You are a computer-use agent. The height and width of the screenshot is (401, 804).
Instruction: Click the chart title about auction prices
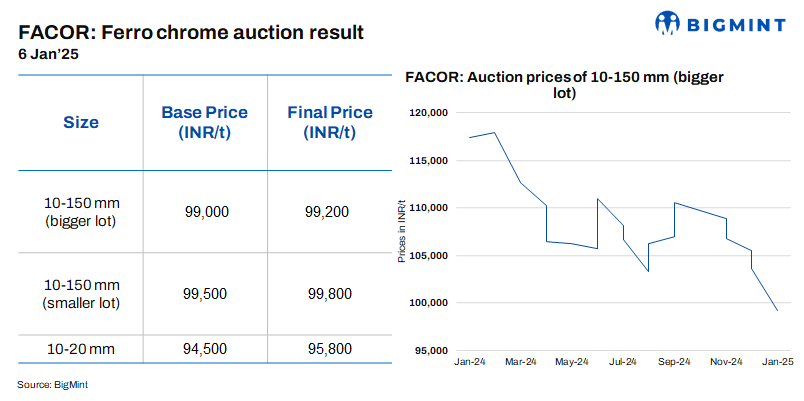tap(563, 84)
